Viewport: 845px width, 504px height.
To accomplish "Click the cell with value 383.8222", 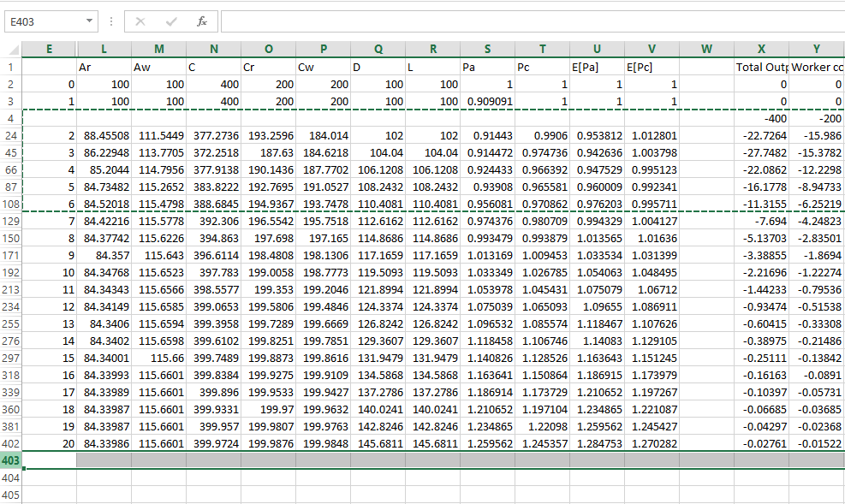I will [x=214, y=187].
